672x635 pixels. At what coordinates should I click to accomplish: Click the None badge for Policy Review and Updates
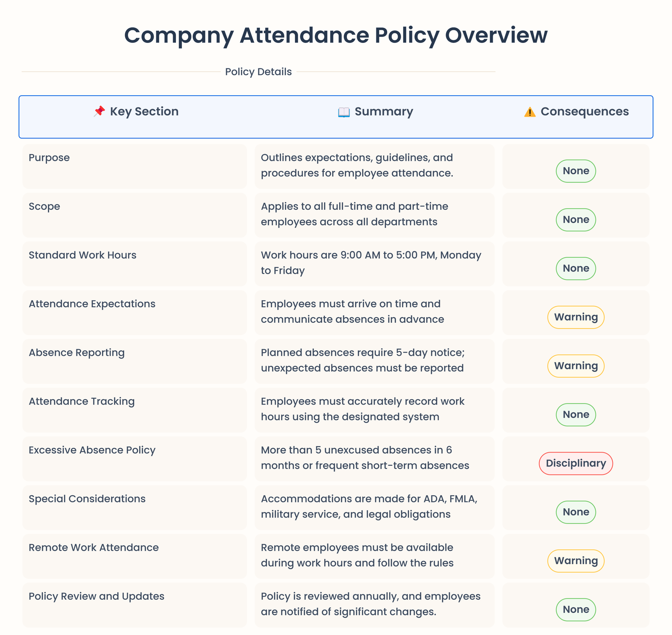pyautogui.click(x=576, y=609)
